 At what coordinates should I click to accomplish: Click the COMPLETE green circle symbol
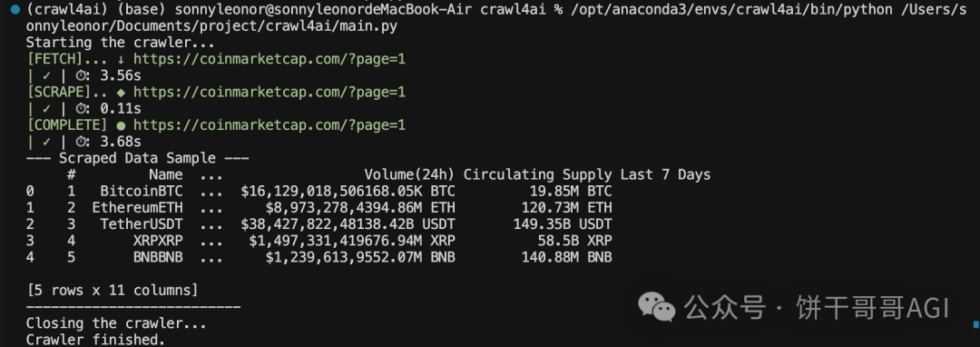point(121,125)
